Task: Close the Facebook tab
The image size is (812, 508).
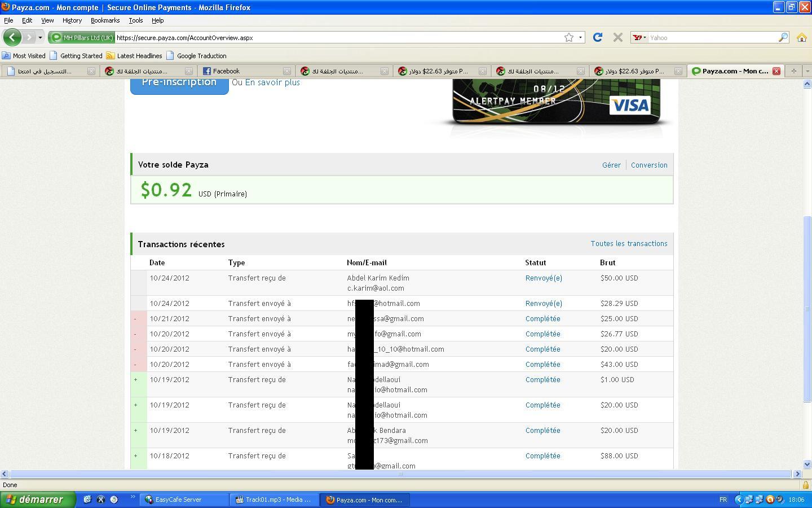Action: [286, 71]
